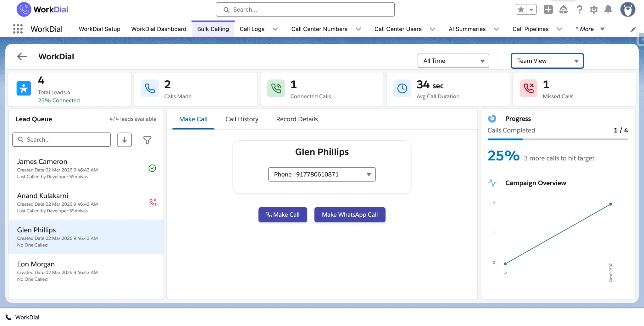Open the WorkDial Dashboard tab
Image resolution: width=644 pixels, height=326 pixels.
pos(159,29)
